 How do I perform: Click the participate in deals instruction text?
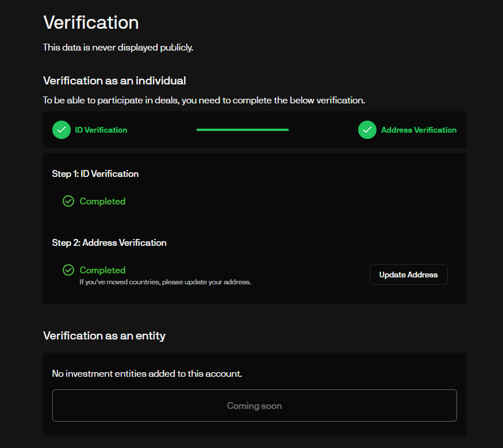(x=204, y=100)
